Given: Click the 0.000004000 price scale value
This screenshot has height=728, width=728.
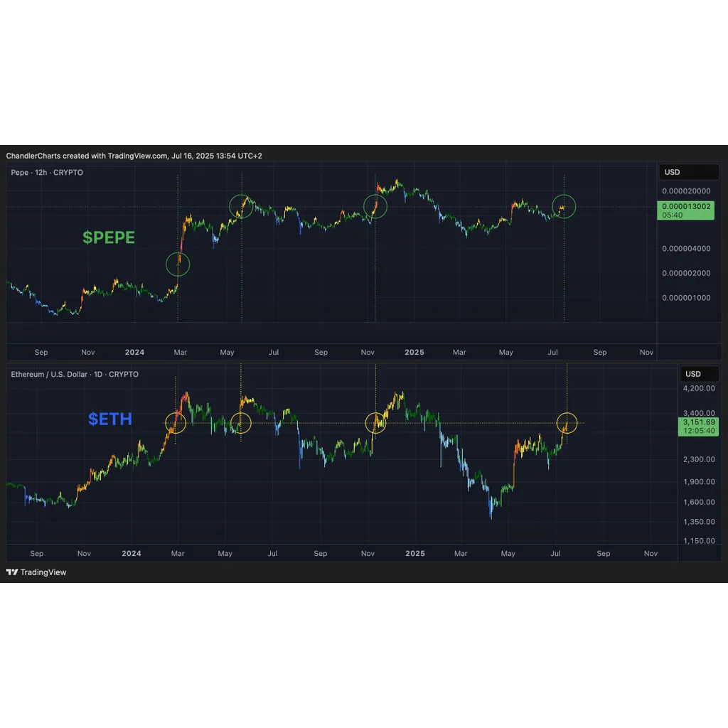Looking at the screenshot, I should pyautogui.click(x=686, y=248).
